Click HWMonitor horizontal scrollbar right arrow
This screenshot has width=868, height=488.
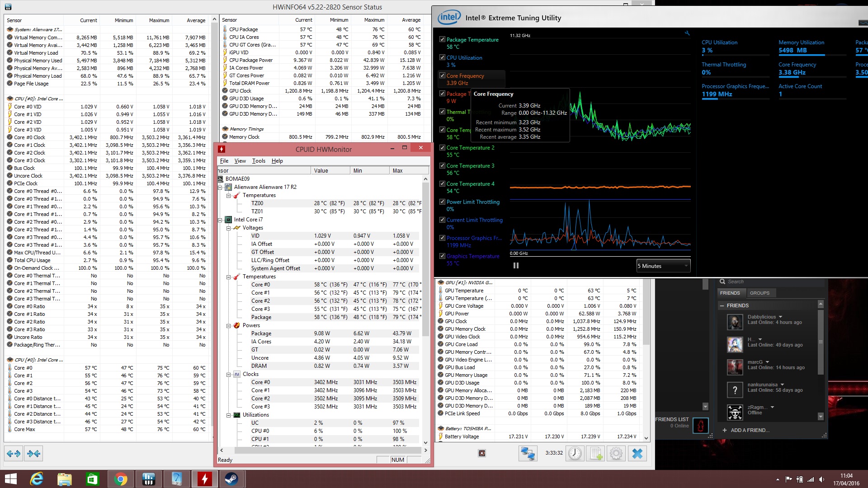tap(425, 450)
